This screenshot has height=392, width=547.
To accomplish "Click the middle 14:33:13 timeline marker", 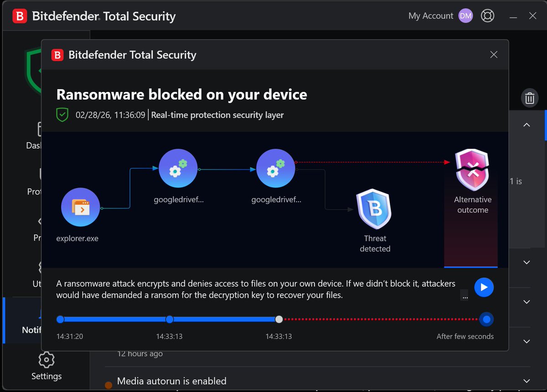I will pos(170,319).
